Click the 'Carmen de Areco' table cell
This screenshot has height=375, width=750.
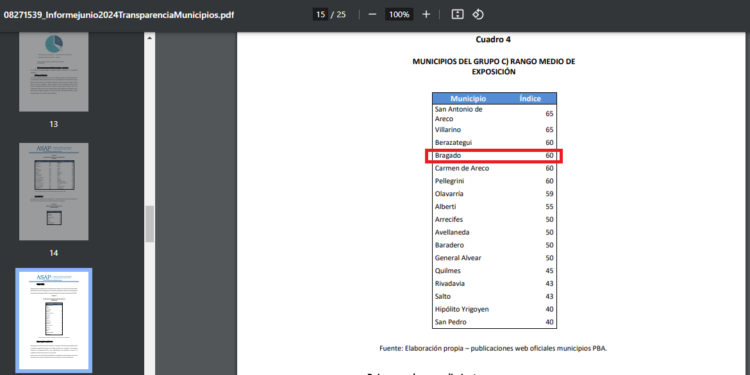tap(462, 168)
